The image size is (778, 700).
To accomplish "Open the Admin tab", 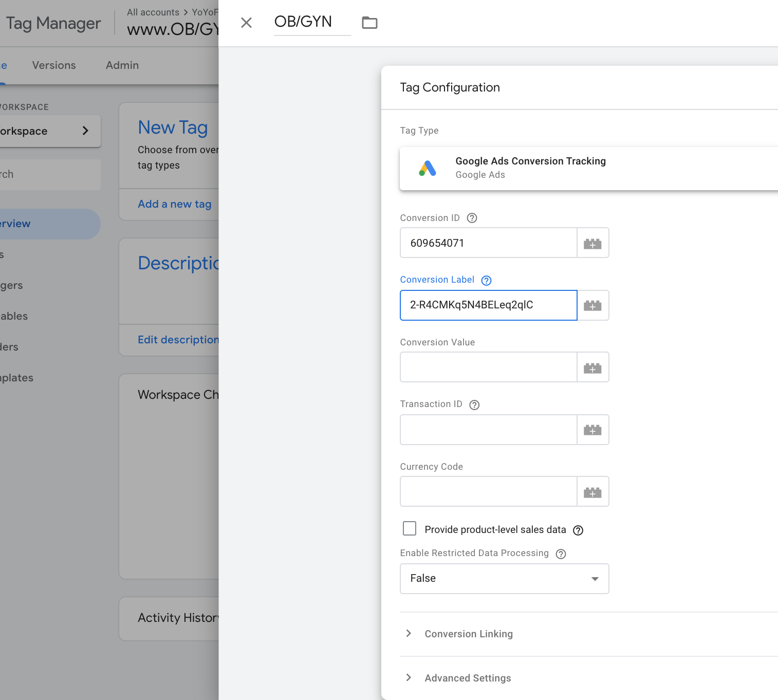I will coord(122,65).
